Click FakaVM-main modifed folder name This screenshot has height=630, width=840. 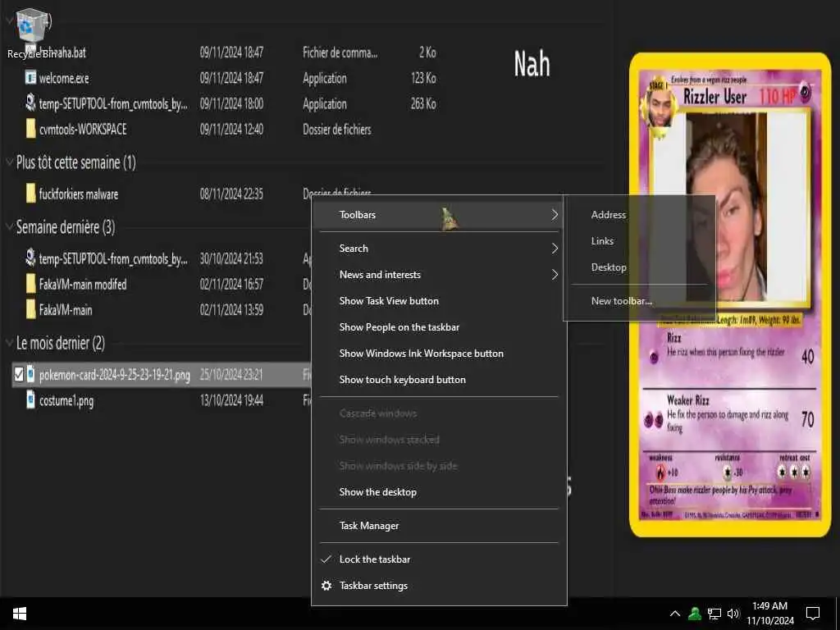(x=83, y=284)
